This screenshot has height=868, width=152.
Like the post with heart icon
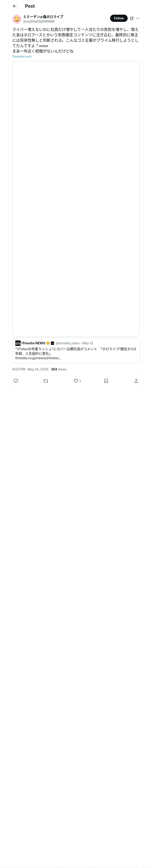pos(76,381)
